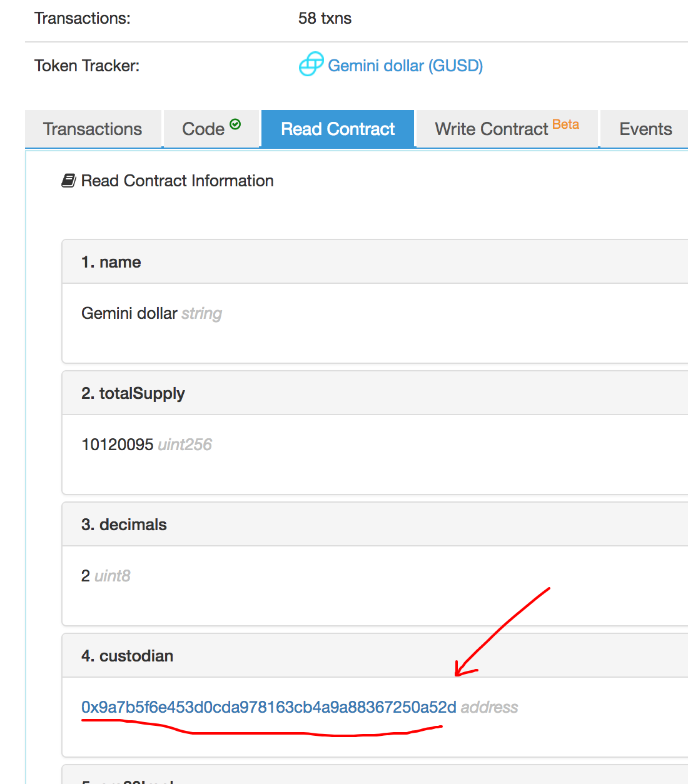Click the Gemini dollar token logo icon
Viewport: 688px width, 784px height.
point(311,64)
